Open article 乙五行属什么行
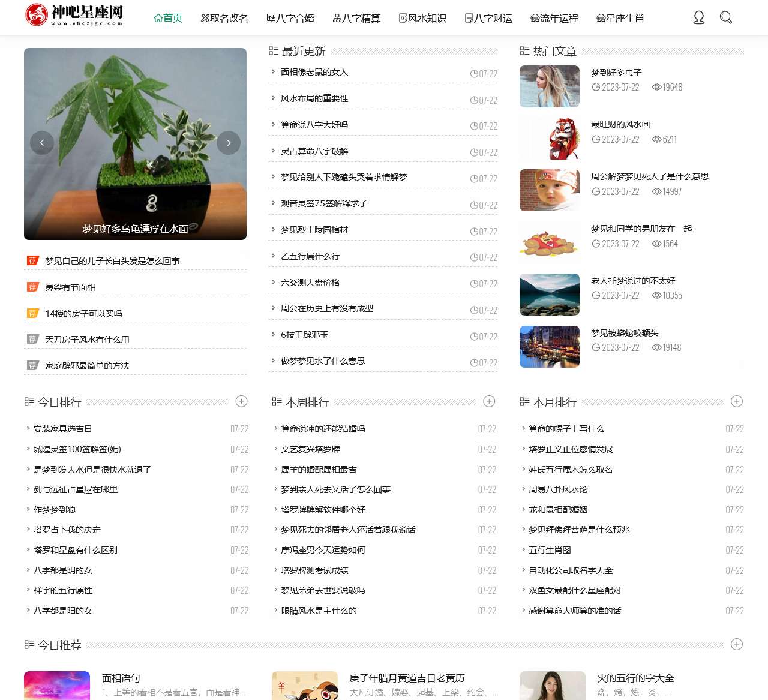768x700 pixels. (x=310, y=256)
